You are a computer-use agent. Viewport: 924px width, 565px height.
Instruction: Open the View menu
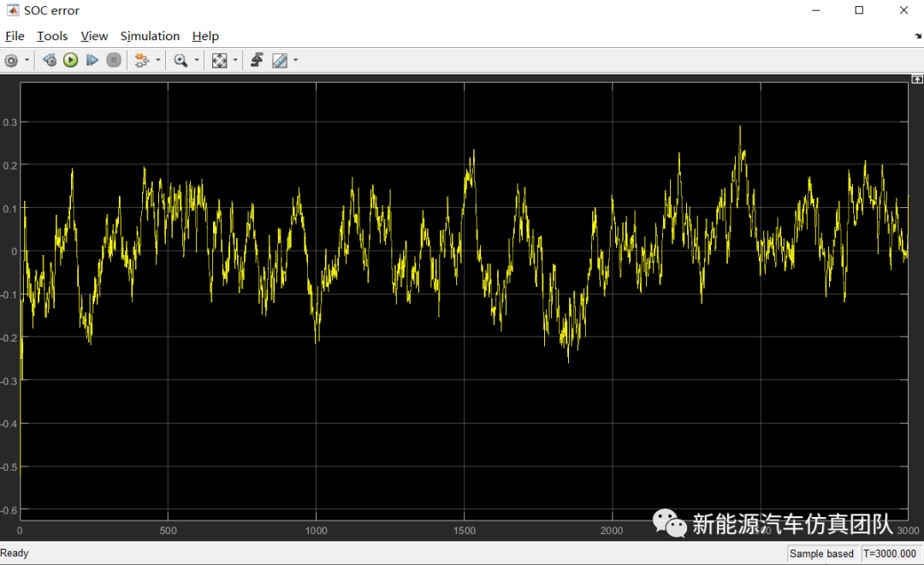pyautogui.click(x=94, y=36)
